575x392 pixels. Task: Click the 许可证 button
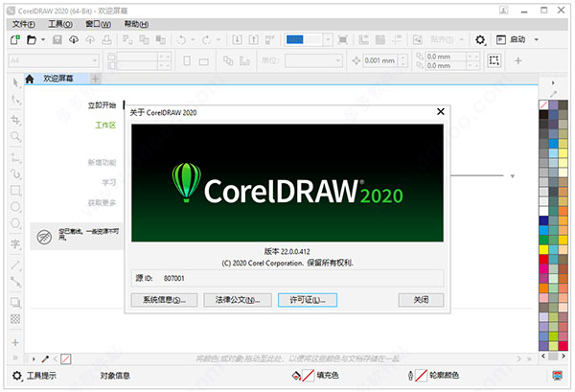(308, 300)
